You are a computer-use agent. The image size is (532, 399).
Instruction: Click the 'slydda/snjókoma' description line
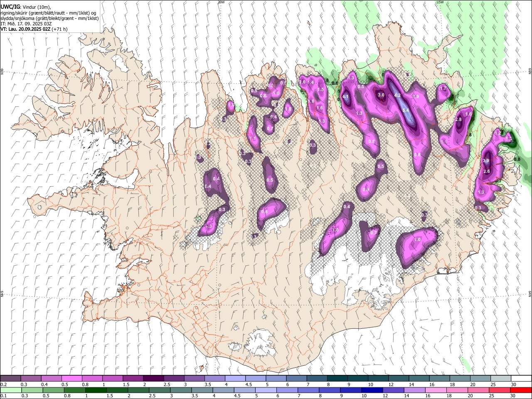[x=50, y=18]
